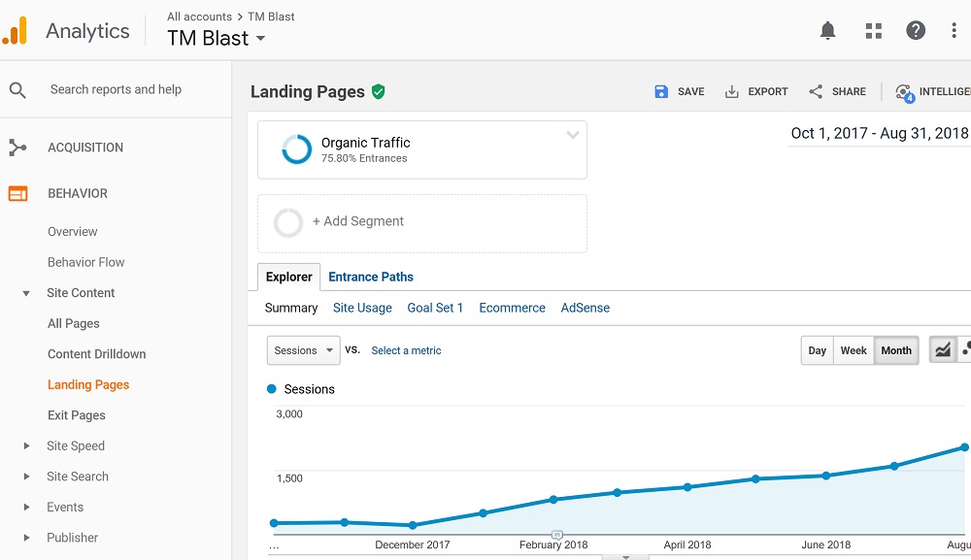The image size is (971, 560).
Task: Click the Behavior section icon
Action: pyautogui.click(x=17, y=194)
